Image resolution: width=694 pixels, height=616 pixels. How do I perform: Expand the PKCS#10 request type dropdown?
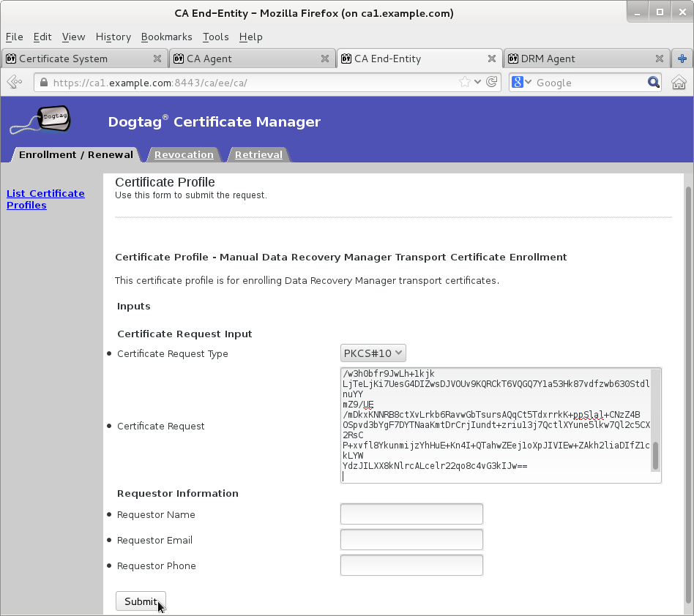tap(373, 353)
